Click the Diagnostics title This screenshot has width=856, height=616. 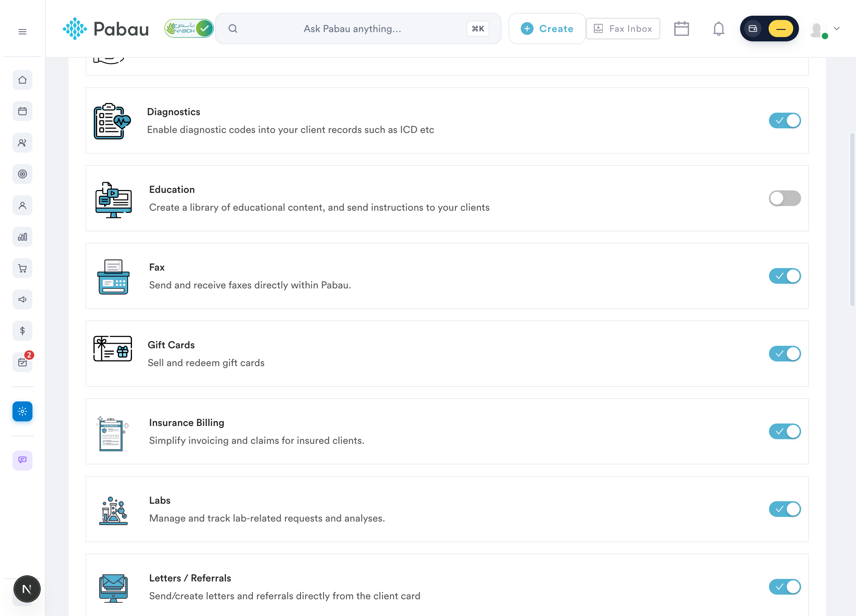[x=174, y=112]
